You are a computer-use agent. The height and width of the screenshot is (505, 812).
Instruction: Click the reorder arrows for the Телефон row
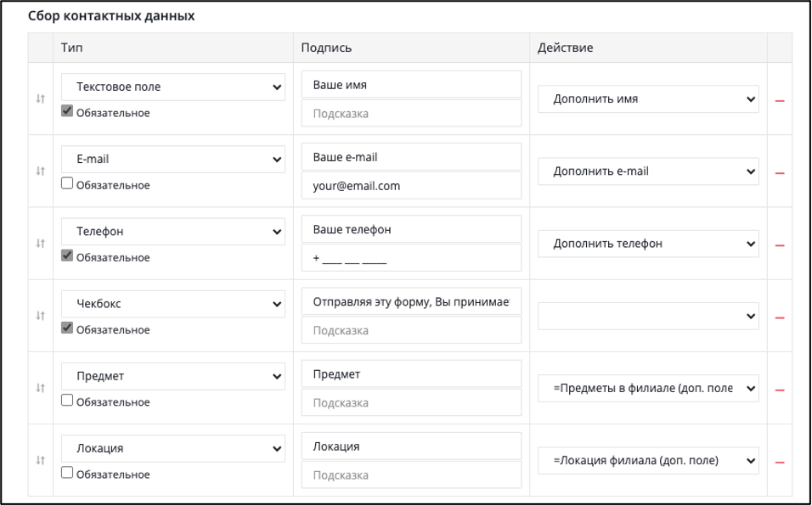point(41,244)
